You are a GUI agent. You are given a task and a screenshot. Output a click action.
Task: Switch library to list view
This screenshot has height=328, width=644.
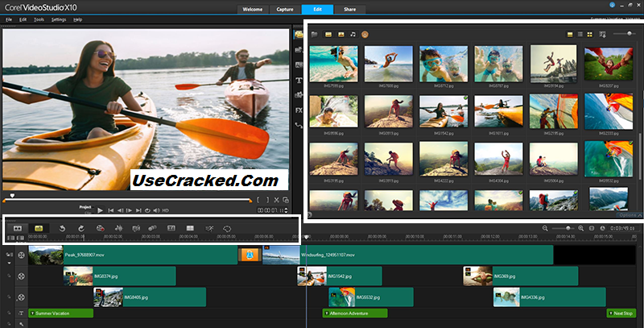pos(580,35)
